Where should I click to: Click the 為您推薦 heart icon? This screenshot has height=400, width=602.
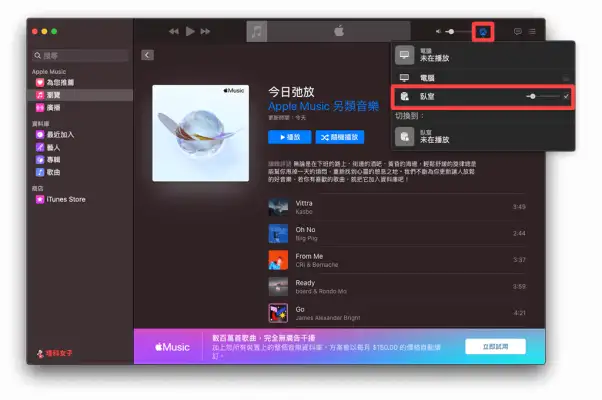click(x=40, y=83)
